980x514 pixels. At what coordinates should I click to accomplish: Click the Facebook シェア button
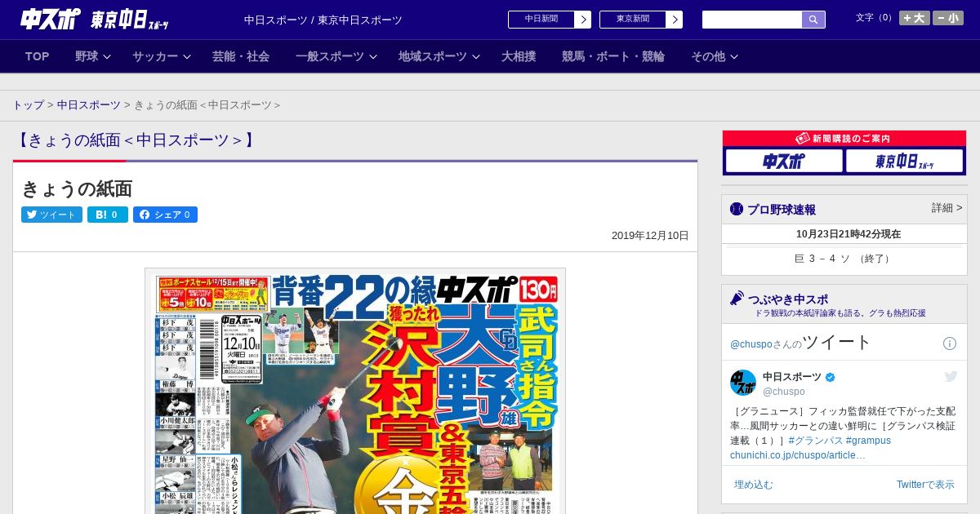coord(165,215)
